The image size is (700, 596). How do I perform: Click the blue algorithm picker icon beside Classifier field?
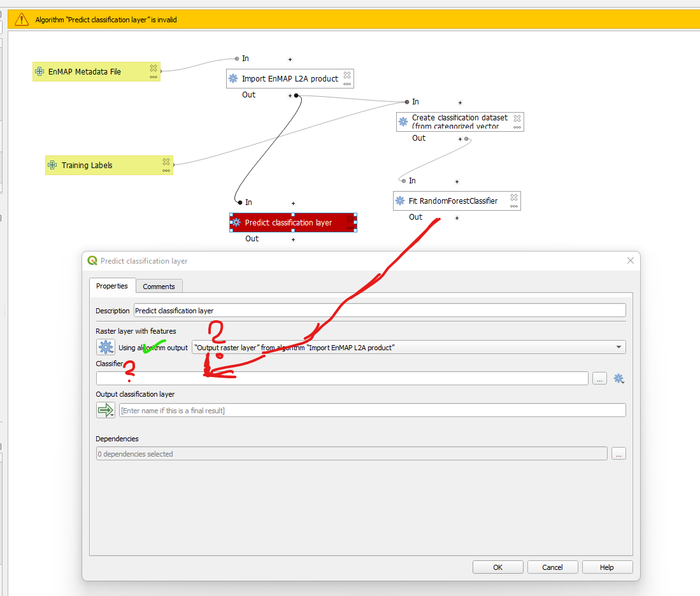coord(618,378)
